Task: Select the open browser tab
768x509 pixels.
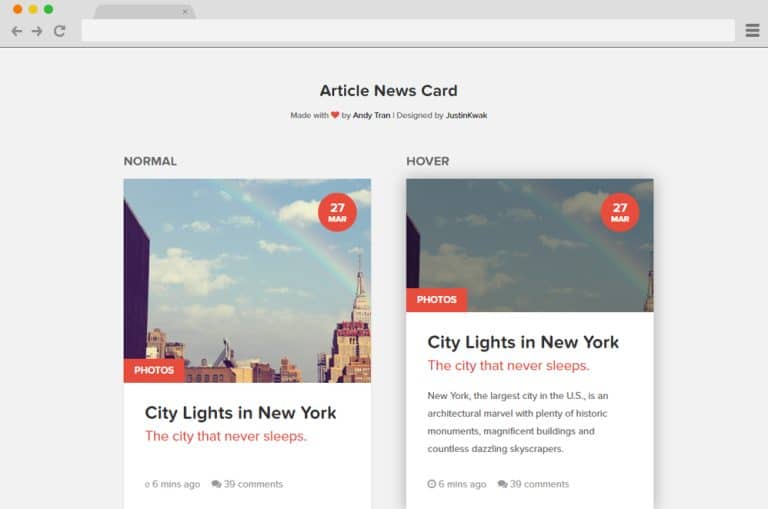Action: (138, 12)
